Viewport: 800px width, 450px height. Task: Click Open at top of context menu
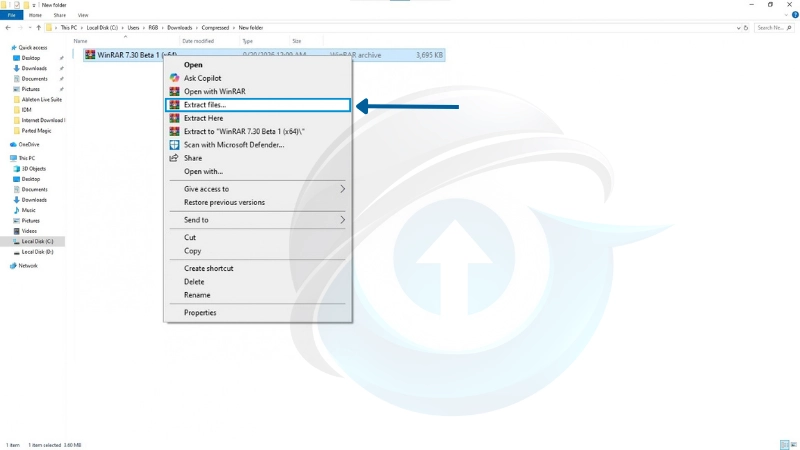click(x=258, y=65)
